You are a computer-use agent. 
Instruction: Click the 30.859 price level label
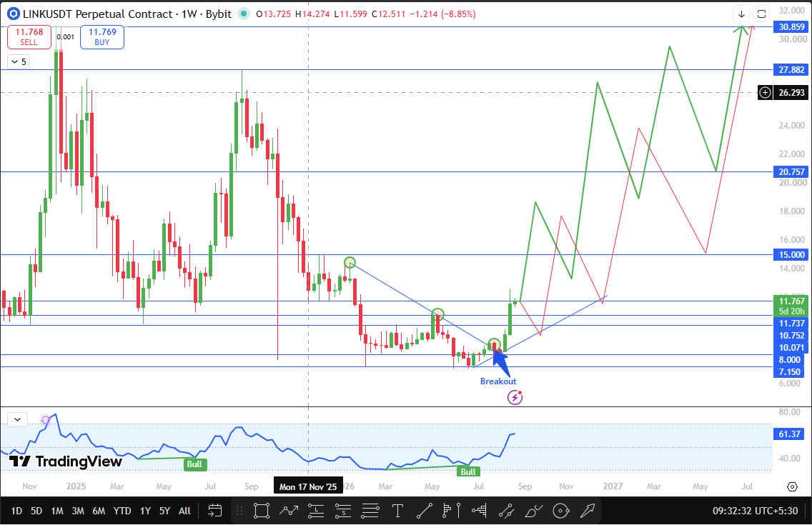pyautogui.click(x=792, y=27)
